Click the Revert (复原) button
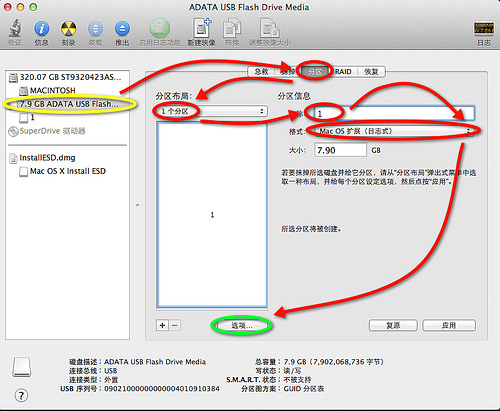The width and height of the screenshot is (500, 411). tap(393, 325)
